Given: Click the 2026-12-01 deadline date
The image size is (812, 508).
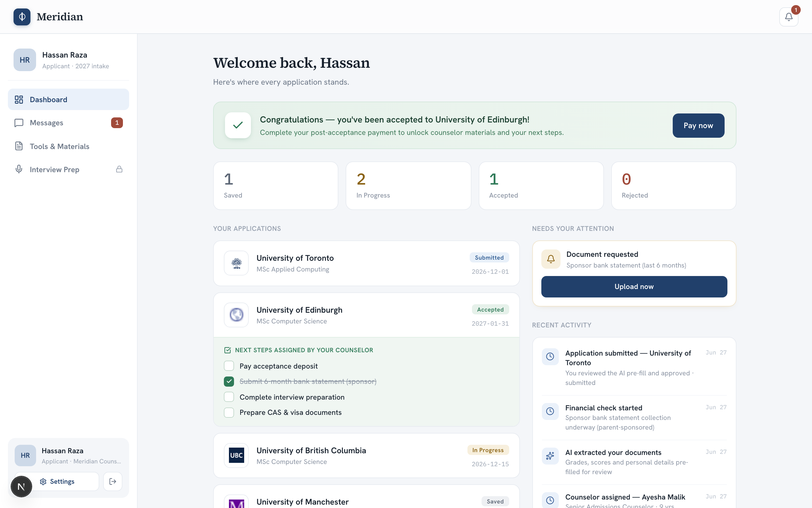Looking at the screenshot, I should (x=490, y=272).
